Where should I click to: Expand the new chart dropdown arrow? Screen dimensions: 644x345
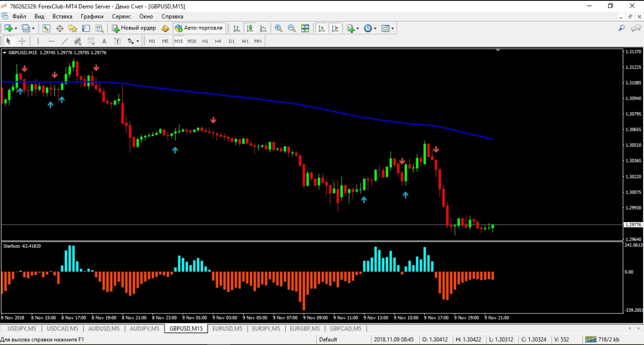16,29
